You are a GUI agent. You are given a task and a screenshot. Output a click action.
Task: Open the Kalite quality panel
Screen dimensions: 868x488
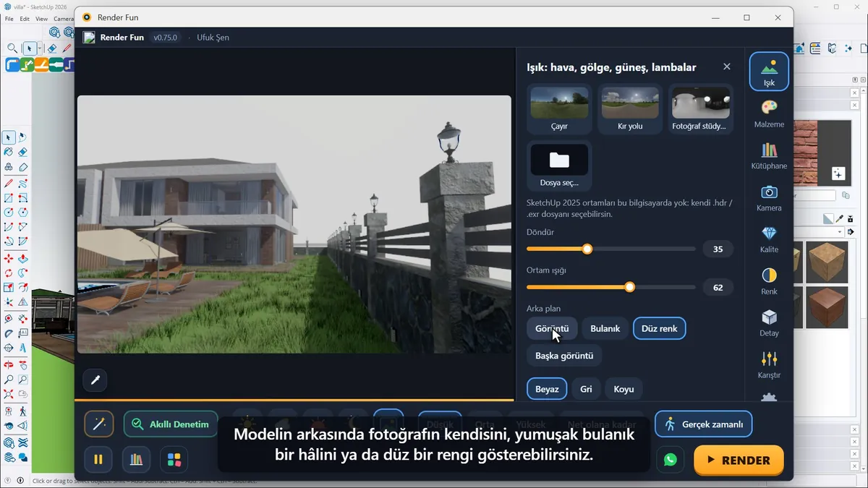click(769, 239)
